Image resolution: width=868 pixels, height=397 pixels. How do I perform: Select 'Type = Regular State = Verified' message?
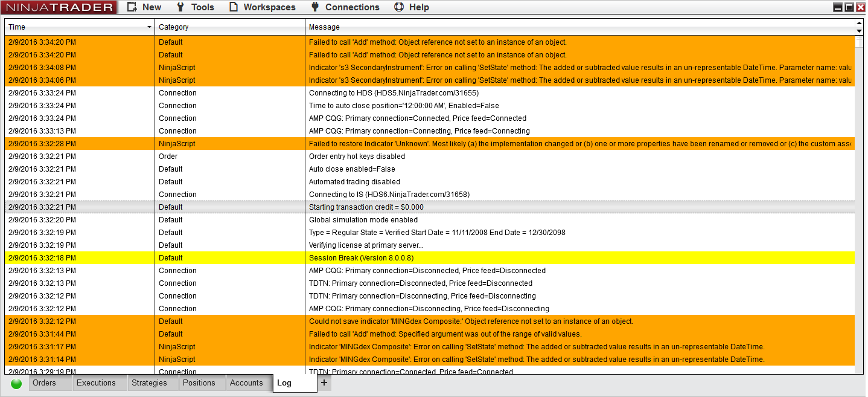click(x=437, y=233)
